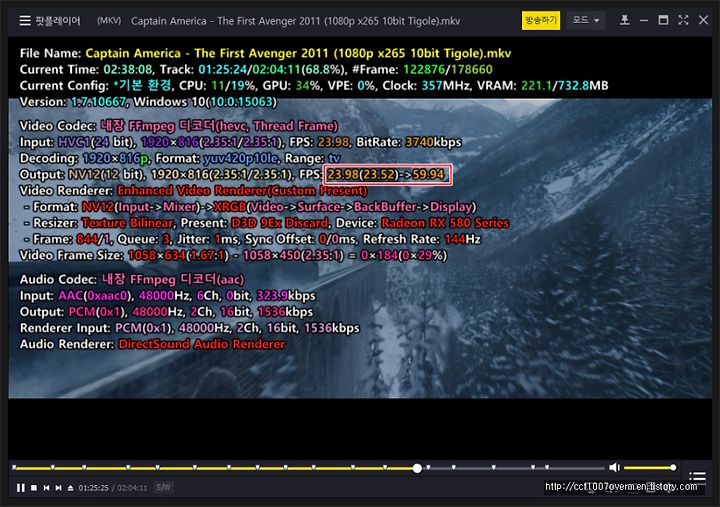Click the total duration 02:04:11 in the control bar
720x507 pixels.
coord(132,488)
